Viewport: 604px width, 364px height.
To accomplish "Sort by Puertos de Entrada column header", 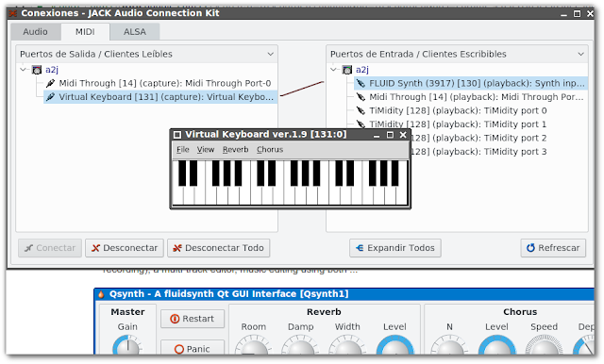I will pos(457,55).
